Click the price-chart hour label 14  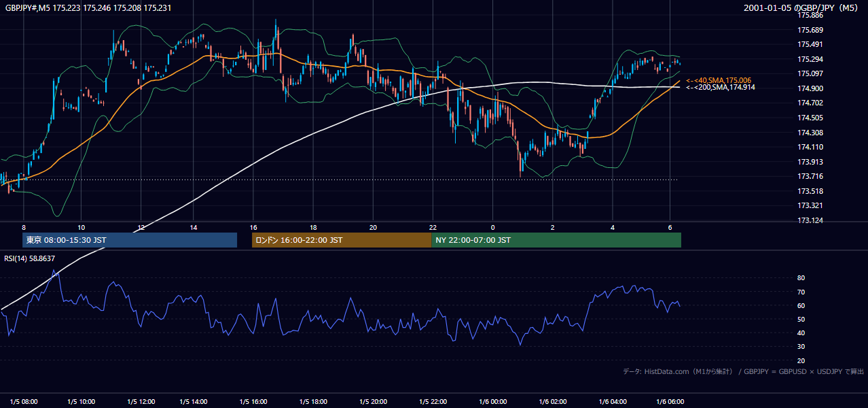point(194,227)
